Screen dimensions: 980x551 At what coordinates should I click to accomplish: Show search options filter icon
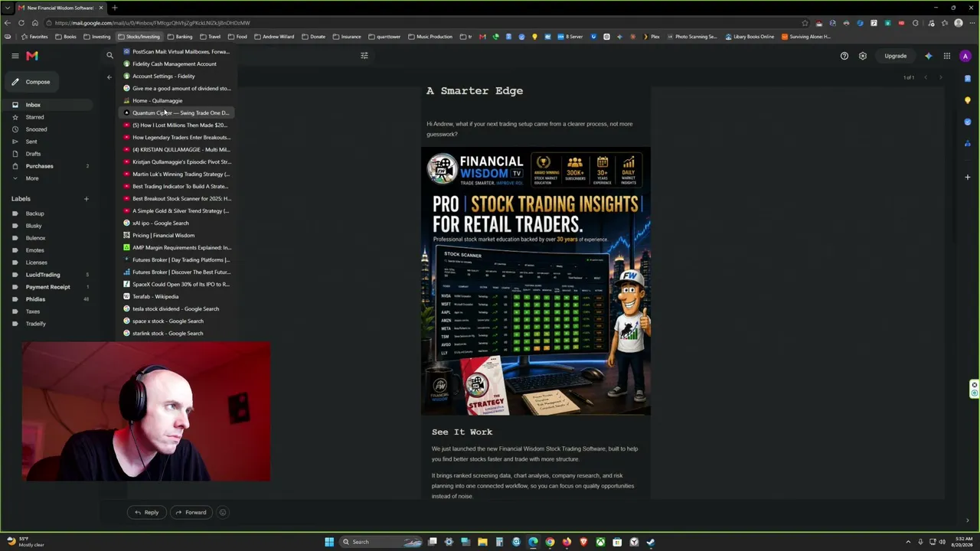coord(364,56)
